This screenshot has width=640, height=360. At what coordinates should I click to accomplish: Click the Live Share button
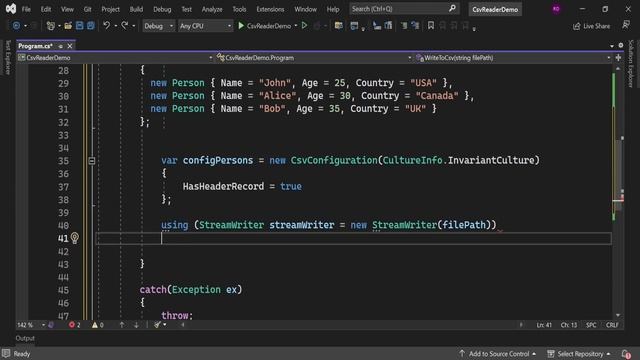(x=591, y=26)
